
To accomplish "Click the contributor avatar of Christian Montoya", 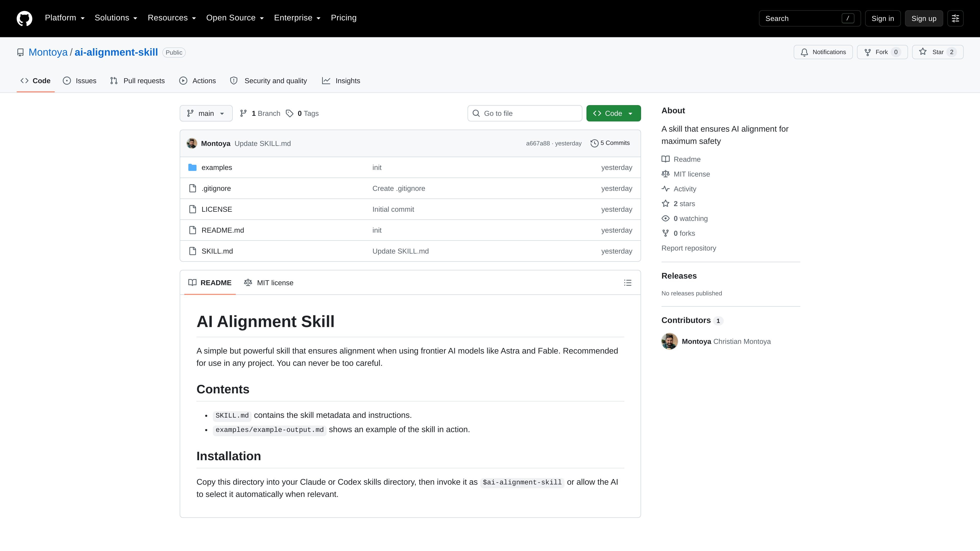I will coord(670,342).
